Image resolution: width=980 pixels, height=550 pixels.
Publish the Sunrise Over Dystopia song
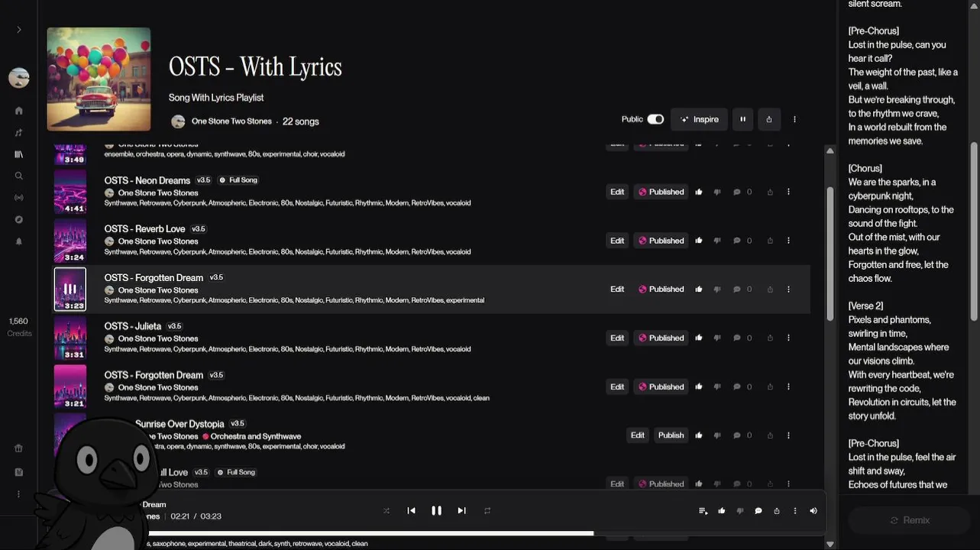[671, 435]
